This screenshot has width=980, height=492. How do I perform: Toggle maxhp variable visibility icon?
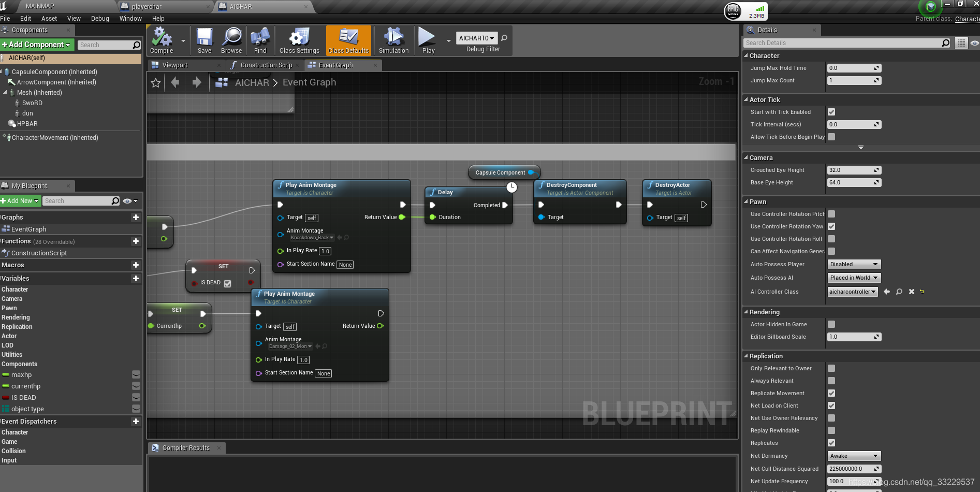[136, 374]
